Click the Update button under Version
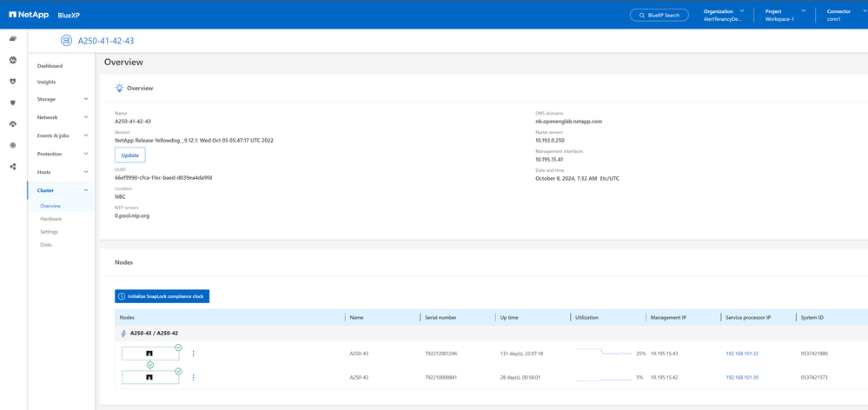Viewport: 868px width, 410px height. [x=129, y=155]
